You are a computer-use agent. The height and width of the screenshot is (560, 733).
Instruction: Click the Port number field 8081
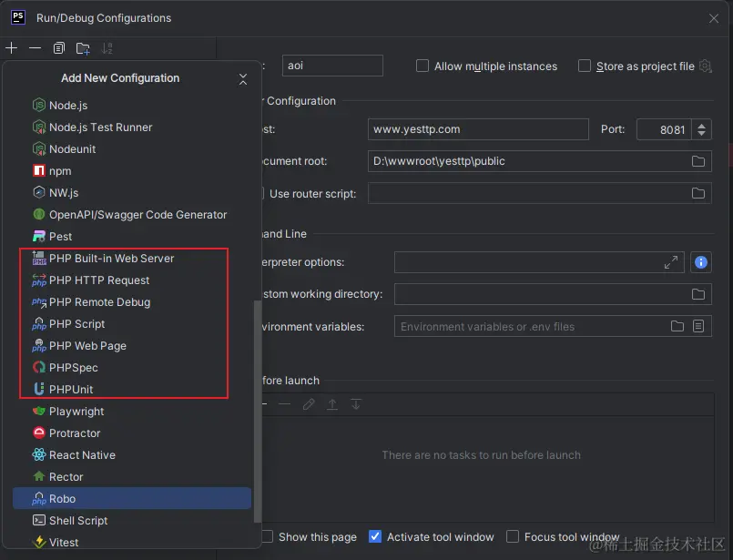click(664, 129)
